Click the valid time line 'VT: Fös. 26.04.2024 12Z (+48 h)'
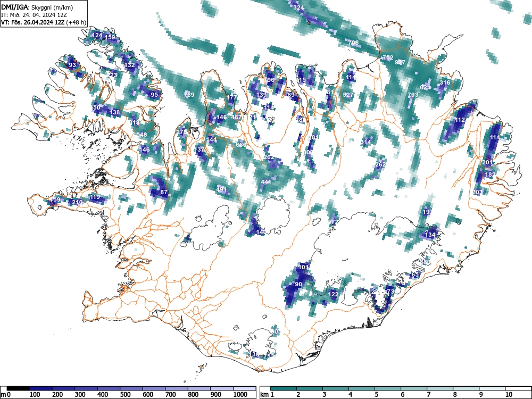 point(44,22)
